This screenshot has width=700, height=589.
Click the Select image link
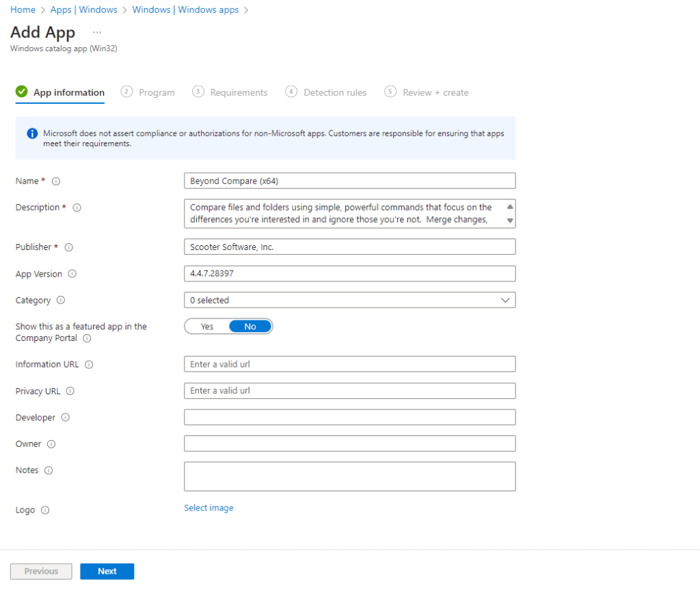pyautogui.click(x=208, y=508)
